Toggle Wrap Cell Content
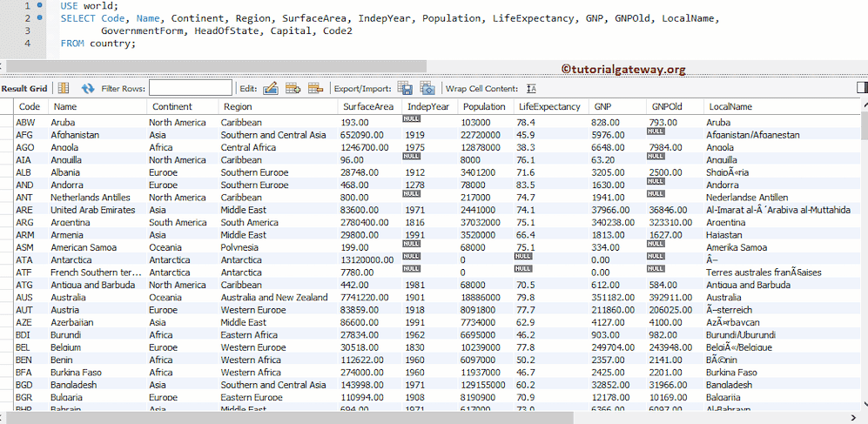 point(531,89)
